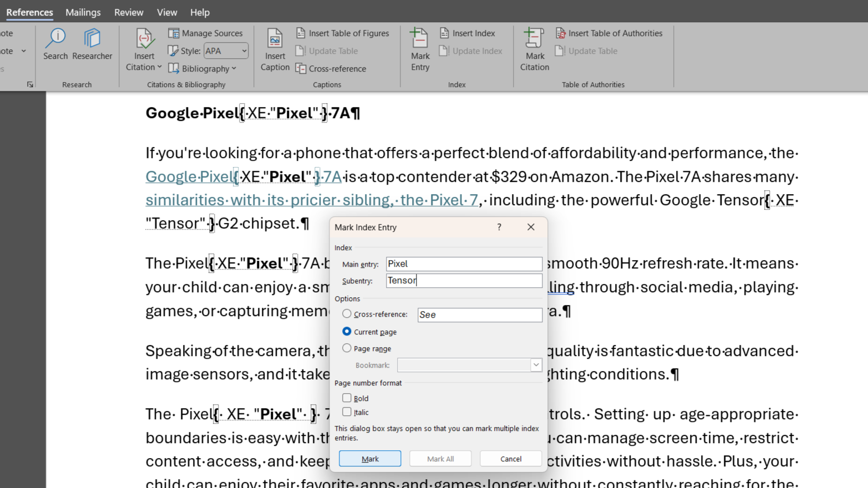The height and width of the screenshot is (488, 868).
Task: Click Update Index
Action: tap(471, 51)
